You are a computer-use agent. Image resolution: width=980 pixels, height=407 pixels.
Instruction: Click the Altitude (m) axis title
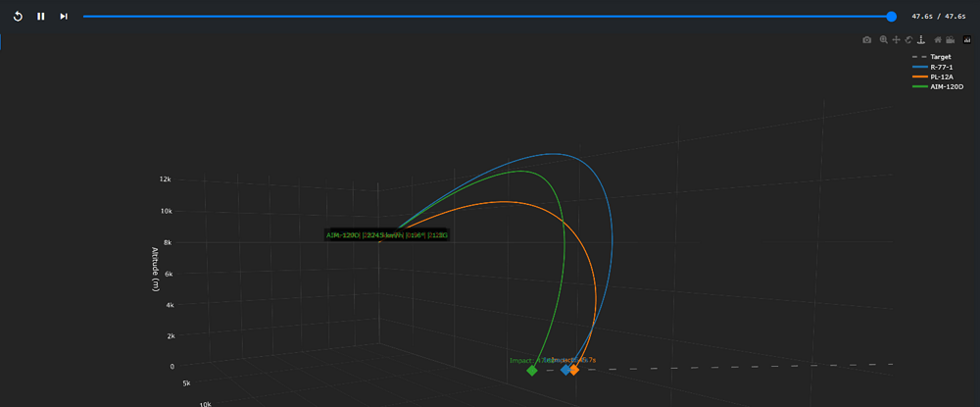155,269
